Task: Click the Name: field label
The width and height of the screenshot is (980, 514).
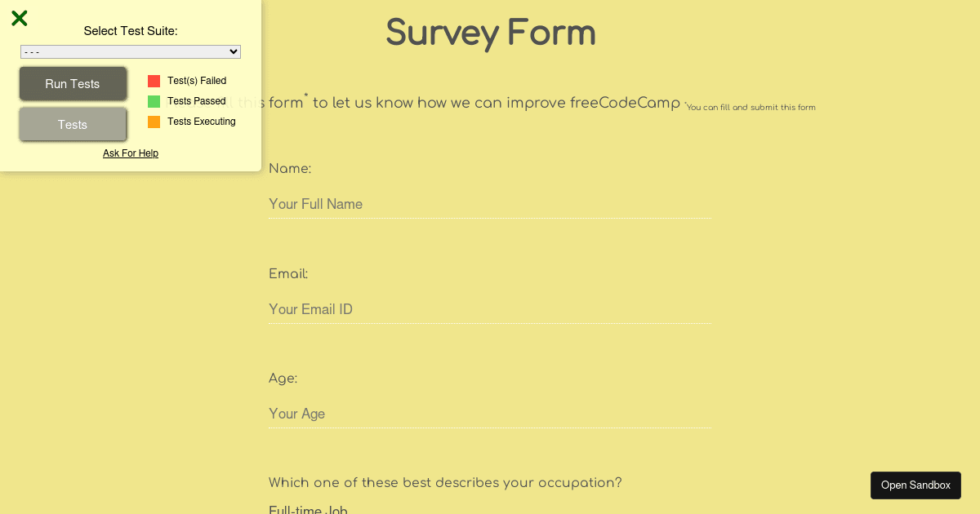Action: [290, 169]
